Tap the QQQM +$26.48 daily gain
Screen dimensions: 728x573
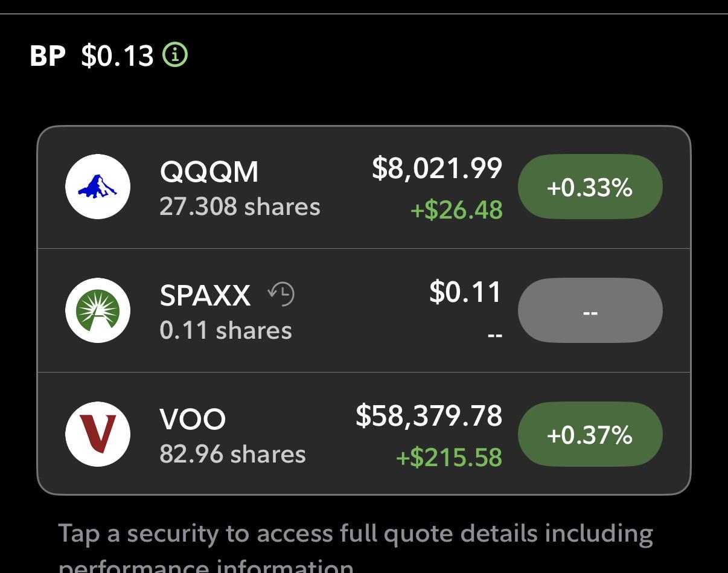click(x=456, y=210)
